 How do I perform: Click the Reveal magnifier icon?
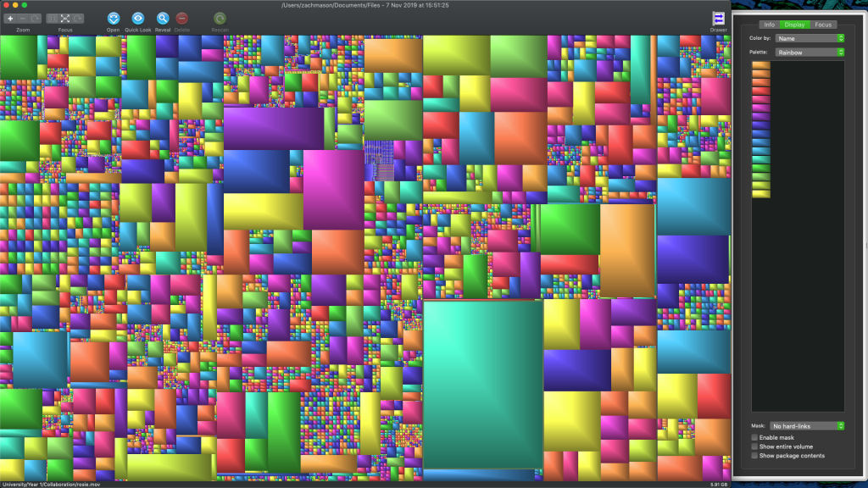click(x=163, y=18)
